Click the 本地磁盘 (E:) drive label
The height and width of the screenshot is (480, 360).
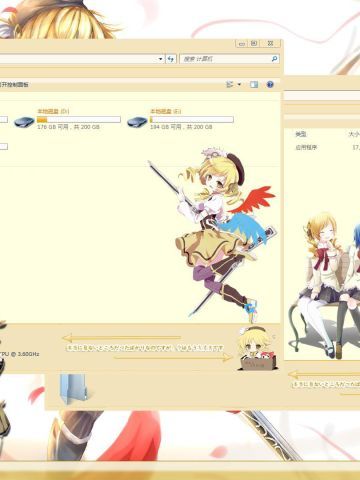(x=166, y=111)
